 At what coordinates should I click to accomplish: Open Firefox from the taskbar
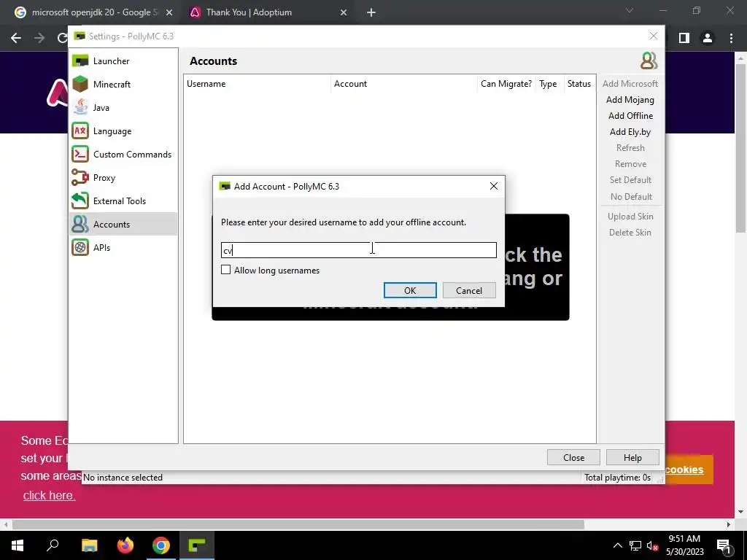click(125, 545)
